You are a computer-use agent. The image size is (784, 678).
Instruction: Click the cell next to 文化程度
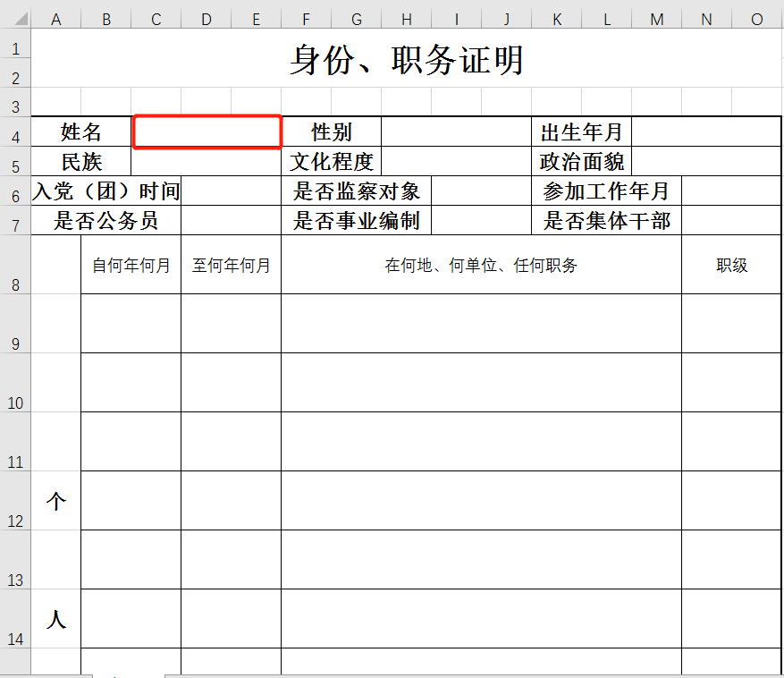[456, 161]
